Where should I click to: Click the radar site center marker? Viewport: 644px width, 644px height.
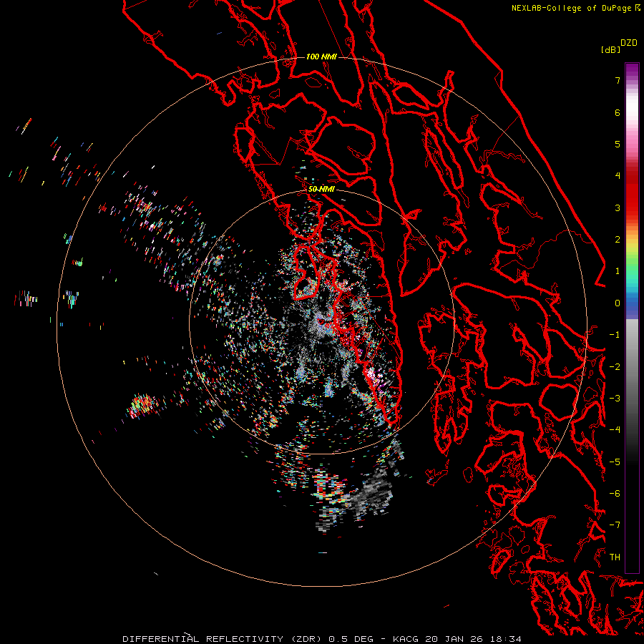point(321,321)
